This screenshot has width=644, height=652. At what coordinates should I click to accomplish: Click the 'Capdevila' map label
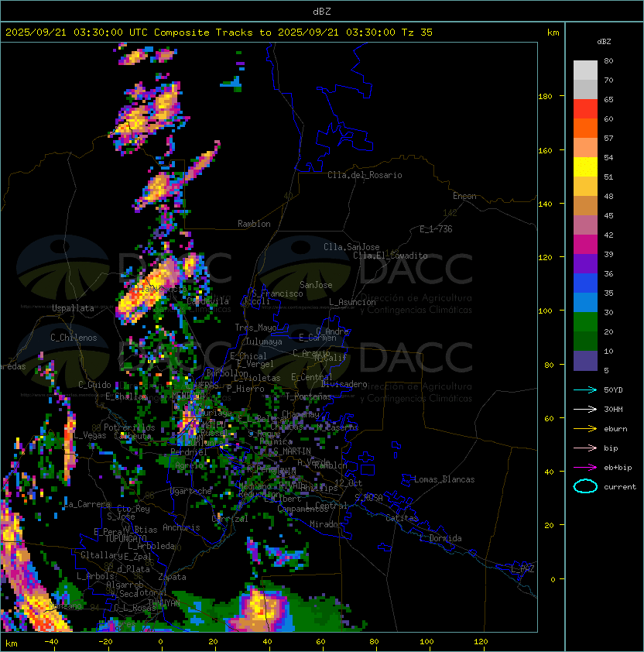(208, 301)
